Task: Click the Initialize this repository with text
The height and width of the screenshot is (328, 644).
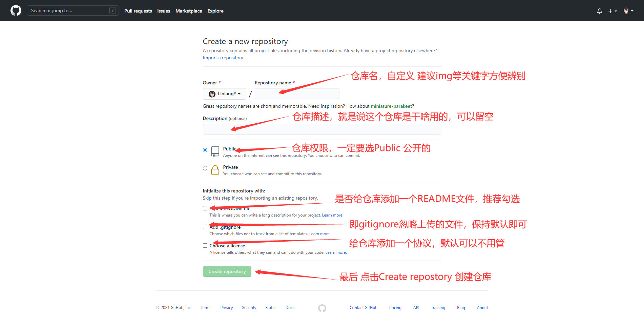Action: click(x=234, y=191)
